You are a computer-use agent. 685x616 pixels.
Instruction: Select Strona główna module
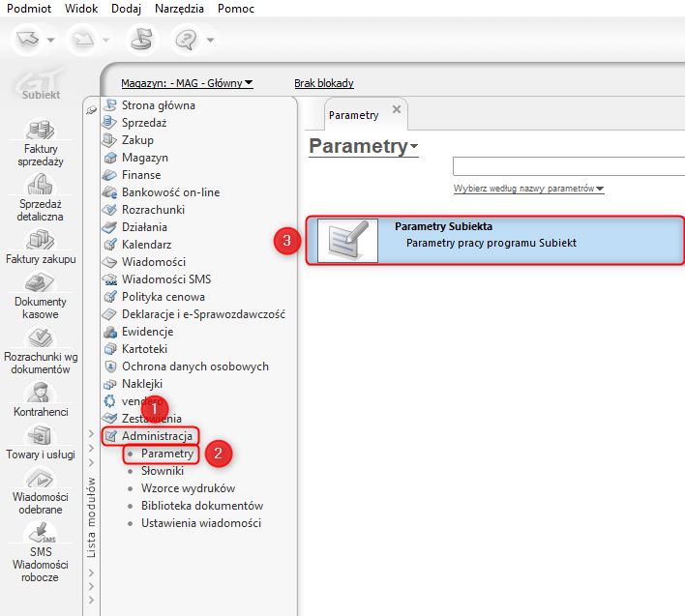tap(158, 105)
